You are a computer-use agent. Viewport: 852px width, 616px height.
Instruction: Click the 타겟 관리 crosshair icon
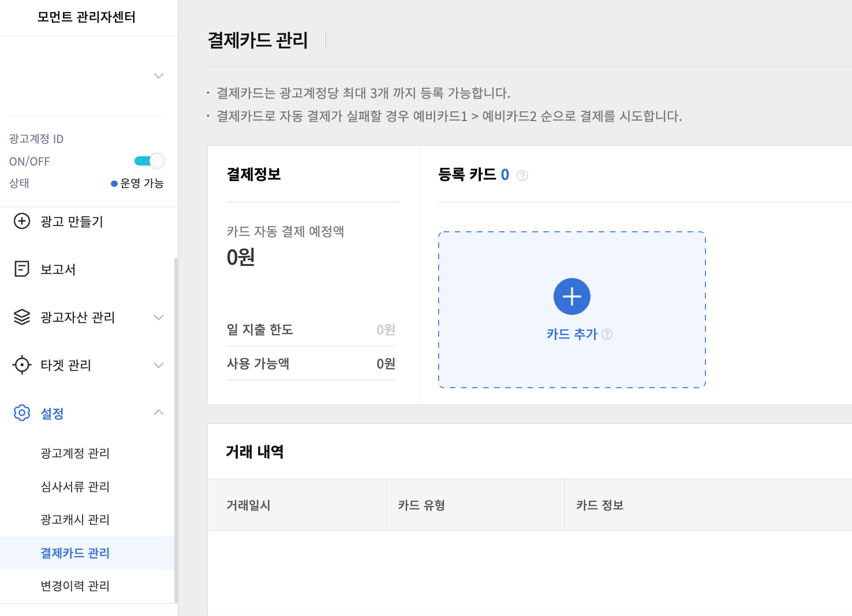tap(22, 365)
